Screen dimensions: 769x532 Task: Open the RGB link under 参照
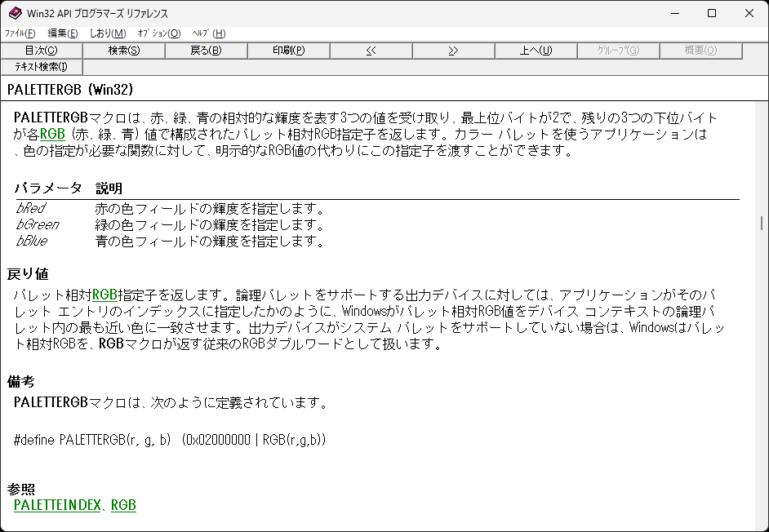pyautogui.click(x=123, y=505)
